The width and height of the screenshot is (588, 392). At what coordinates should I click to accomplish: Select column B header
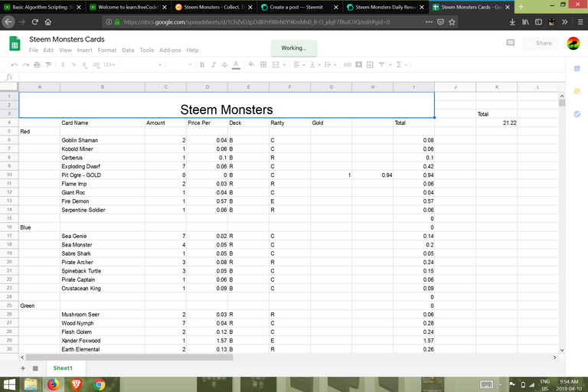pos(103,87)
